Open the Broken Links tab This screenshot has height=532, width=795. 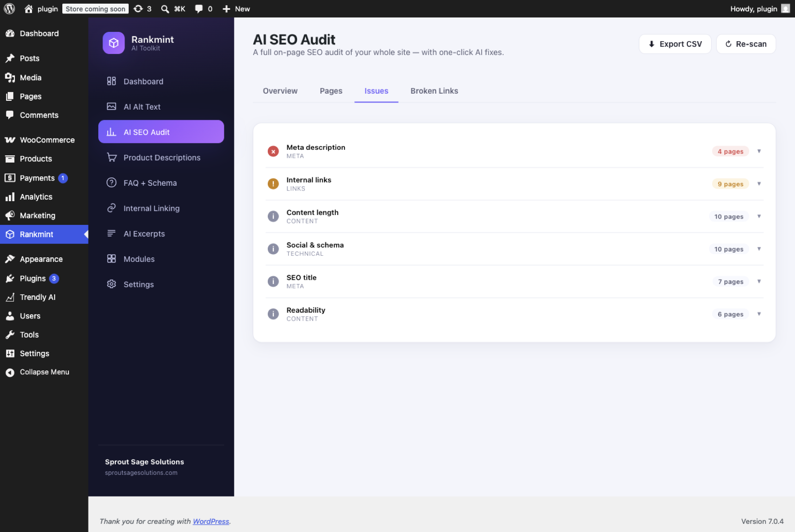pos(434,91)
